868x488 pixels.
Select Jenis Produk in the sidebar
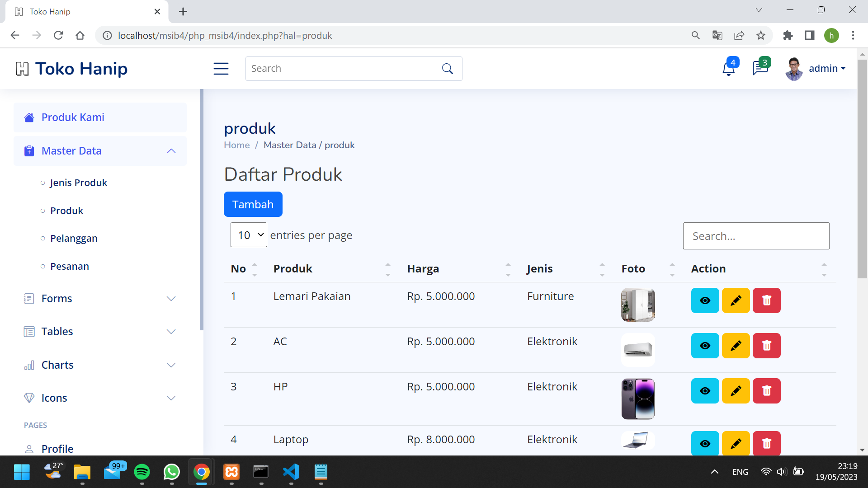[x=79, y=183]
